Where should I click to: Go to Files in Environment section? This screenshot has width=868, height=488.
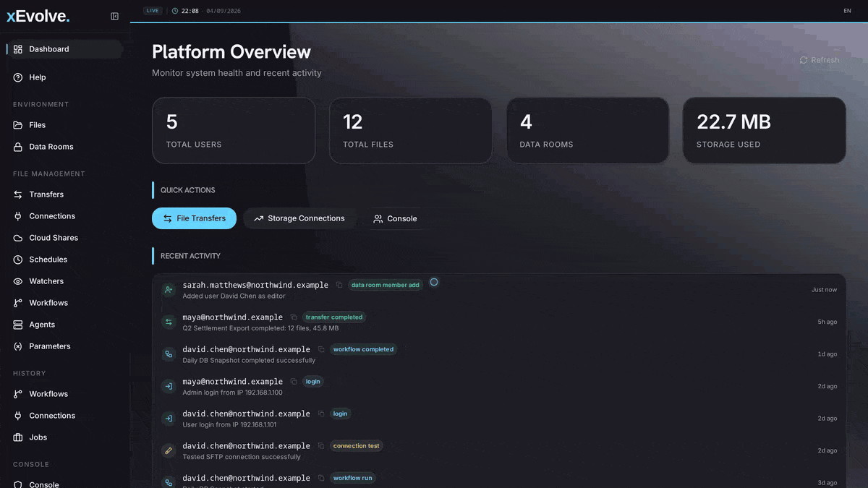64,125
